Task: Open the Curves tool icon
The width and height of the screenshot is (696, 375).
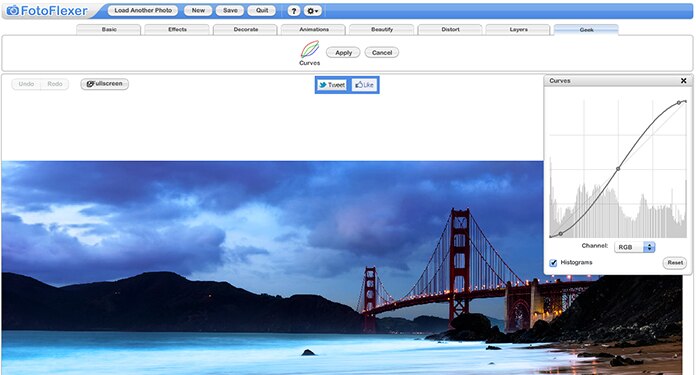Action: click(309, 49)
